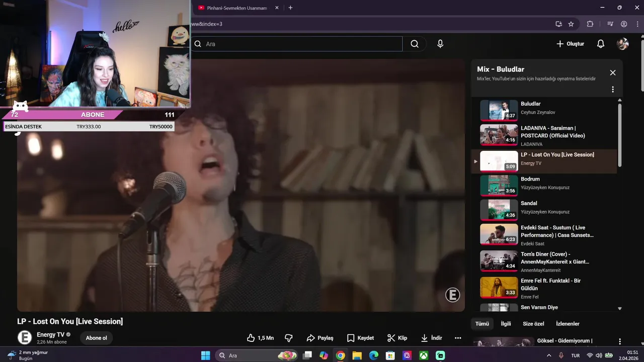Open the Göksel - Gidemiyorum suggested video

(x=546, y=341)
